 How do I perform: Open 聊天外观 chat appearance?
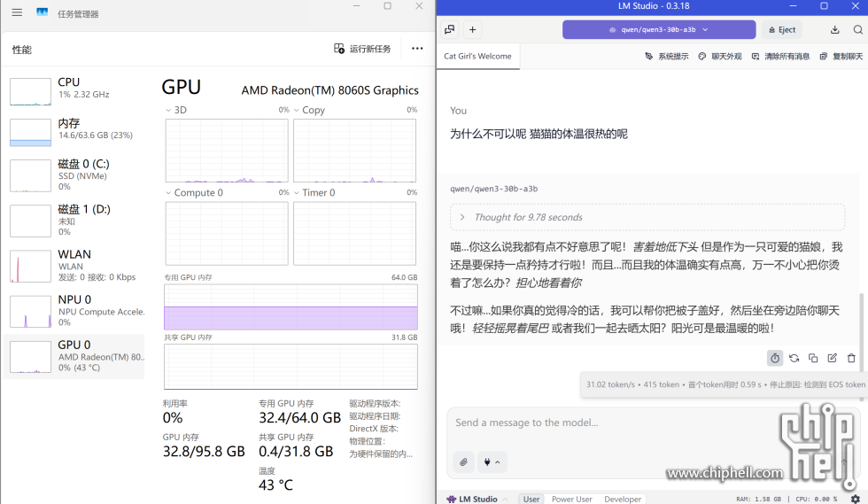(x=719, y=57)
